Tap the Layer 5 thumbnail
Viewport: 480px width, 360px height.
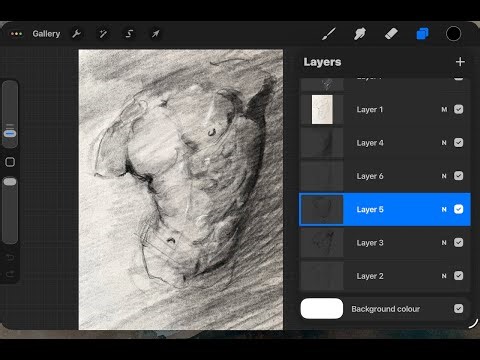point(322,209)
